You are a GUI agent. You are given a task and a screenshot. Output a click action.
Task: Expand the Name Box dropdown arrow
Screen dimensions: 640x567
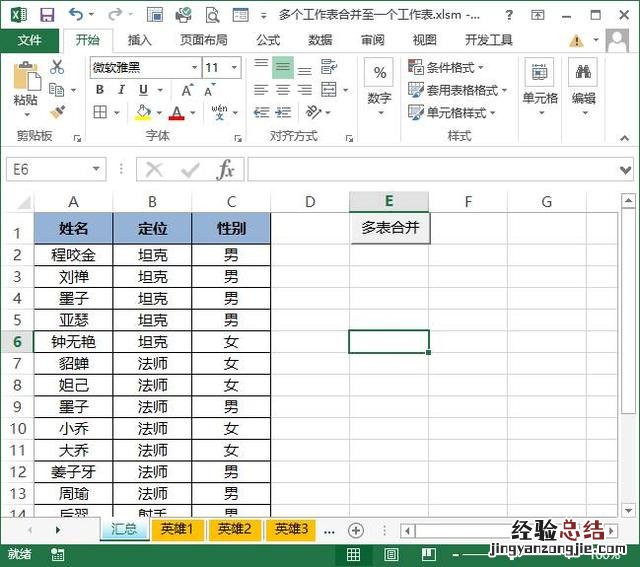pos(97,170)
